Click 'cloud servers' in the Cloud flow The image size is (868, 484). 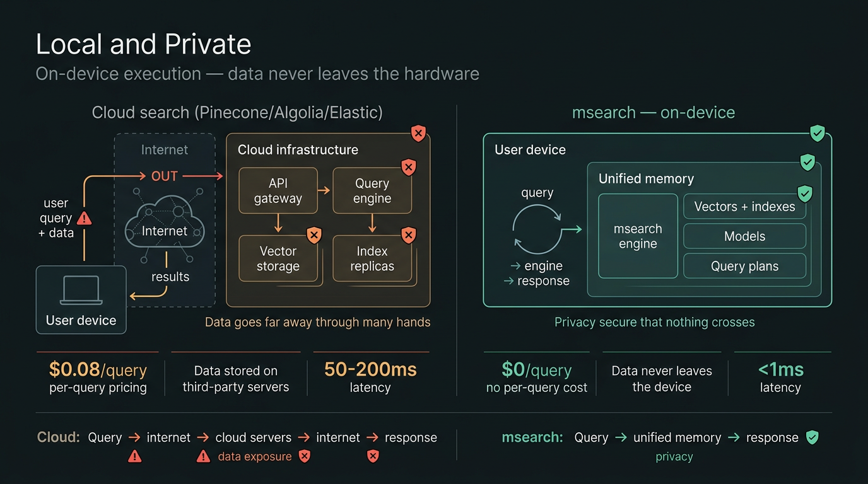pyautogui.click(x=254, y=437)
